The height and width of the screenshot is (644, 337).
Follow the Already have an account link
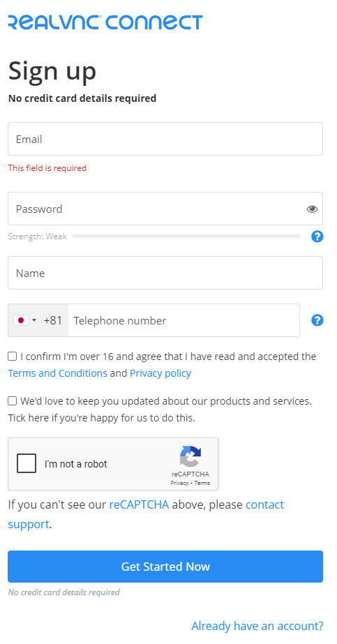pyautogui.click(x=257, y=626)
